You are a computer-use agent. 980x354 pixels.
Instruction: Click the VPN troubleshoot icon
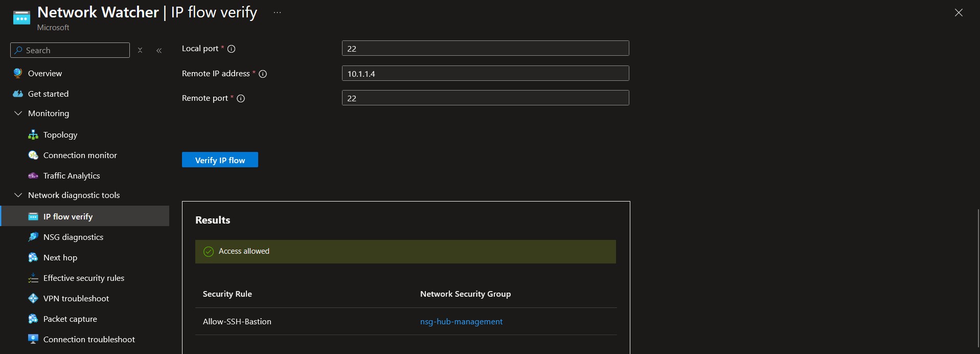tap(33, 298)
